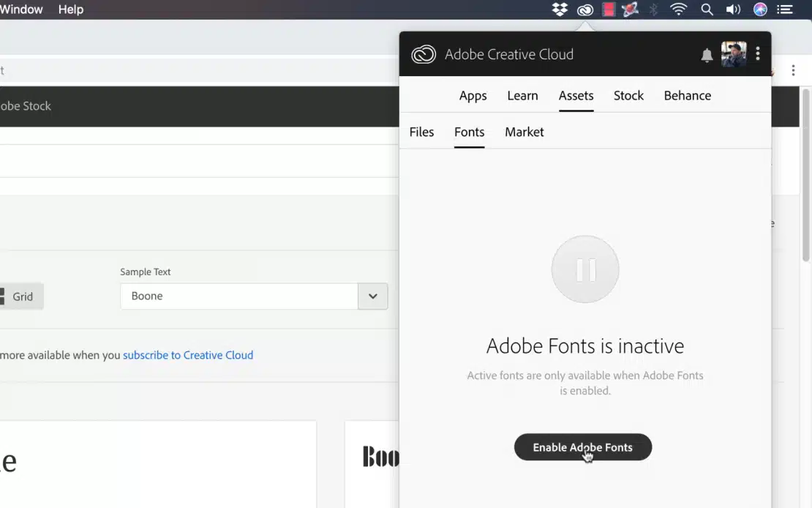The height and width of the screenshot is (508, 812).
Task: Click the paused Adobe Fonts status icon
Action: (x=585, y=269)
